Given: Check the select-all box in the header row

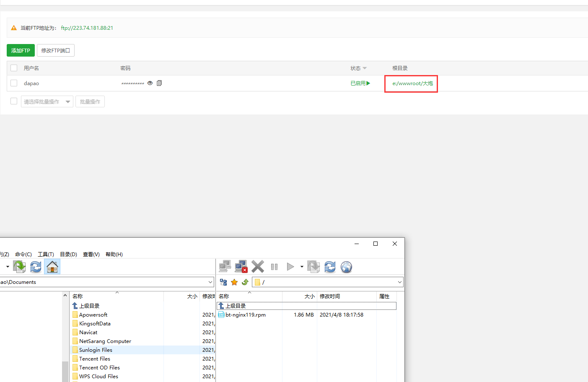Looking at the screenshot, I should point(14,68).
